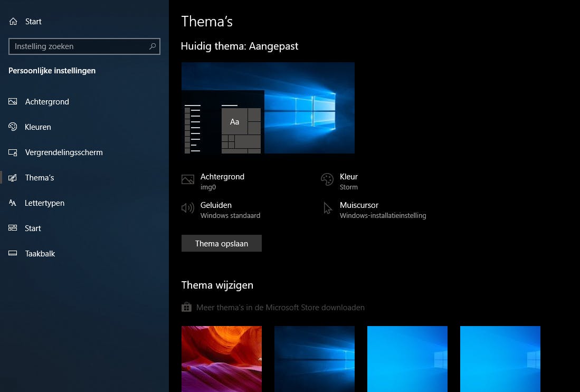Open the Achtergrond settings page in the sidebar

84,101
